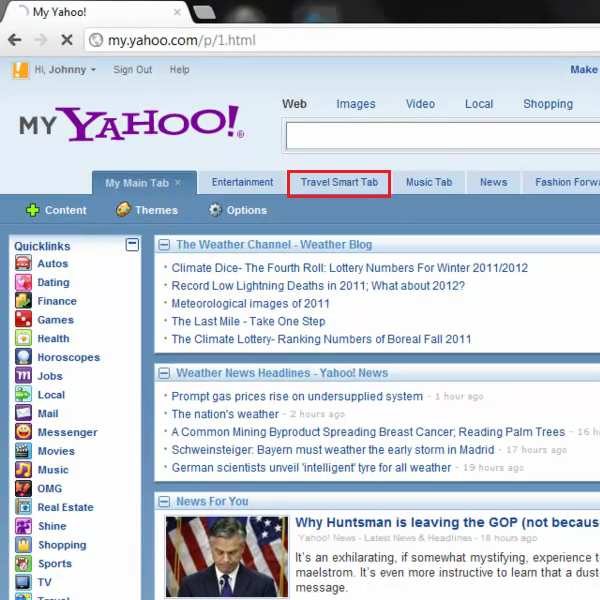
Task: Open Schweinsteiger Bayern weather headline
Action: click(333, 450)
